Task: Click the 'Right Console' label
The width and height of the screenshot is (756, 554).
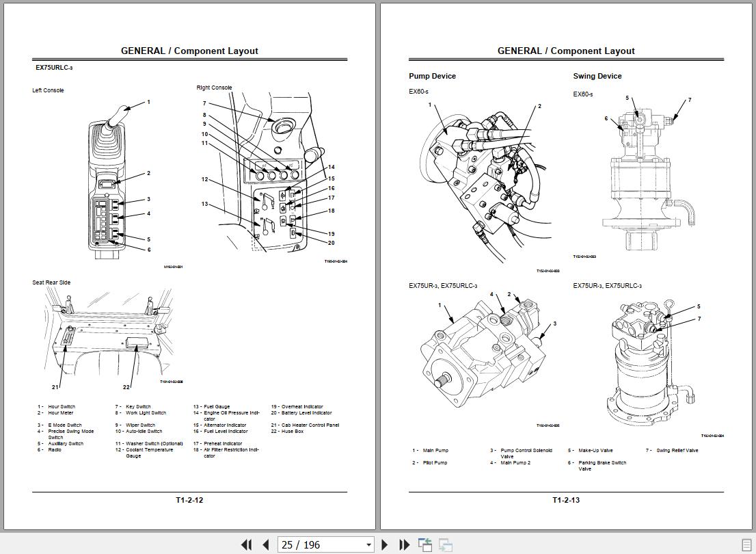Action: pos(214,88)
